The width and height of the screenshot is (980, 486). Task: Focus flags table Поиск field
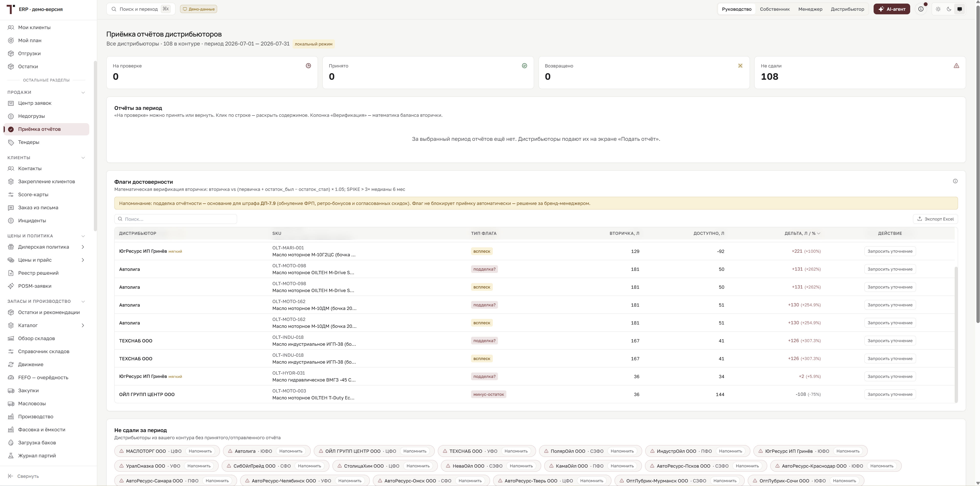176,219
